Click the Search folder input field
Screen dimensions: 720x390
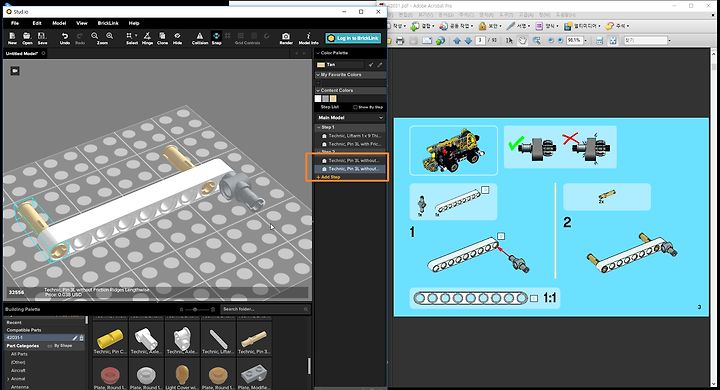(265, 309)
